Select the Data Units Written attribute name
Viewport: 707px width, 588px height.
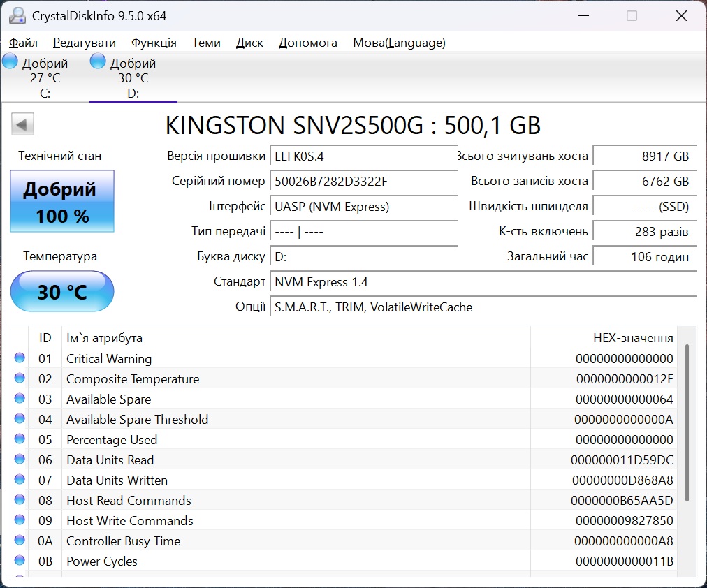[117, 480]
